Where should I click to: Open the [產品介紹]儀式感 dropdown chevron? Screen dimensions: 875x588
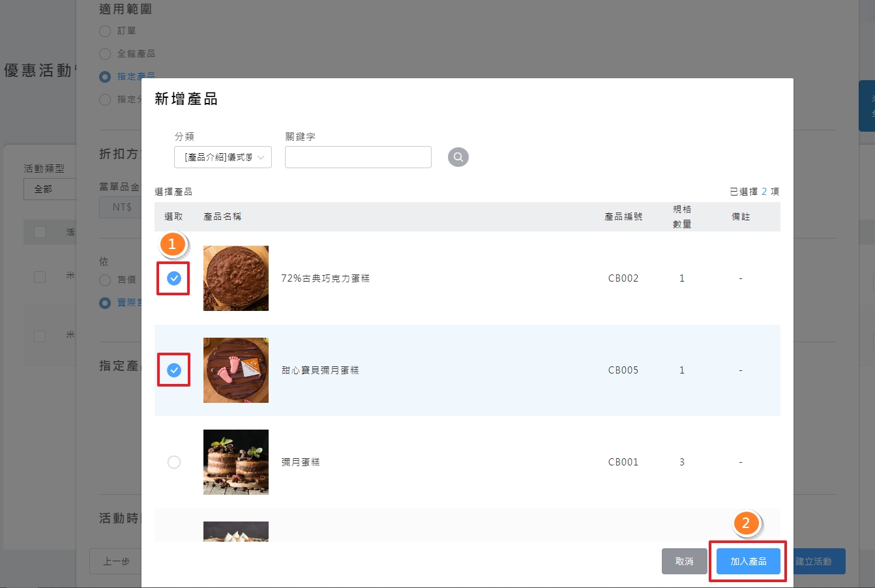(x=261, y=156)
